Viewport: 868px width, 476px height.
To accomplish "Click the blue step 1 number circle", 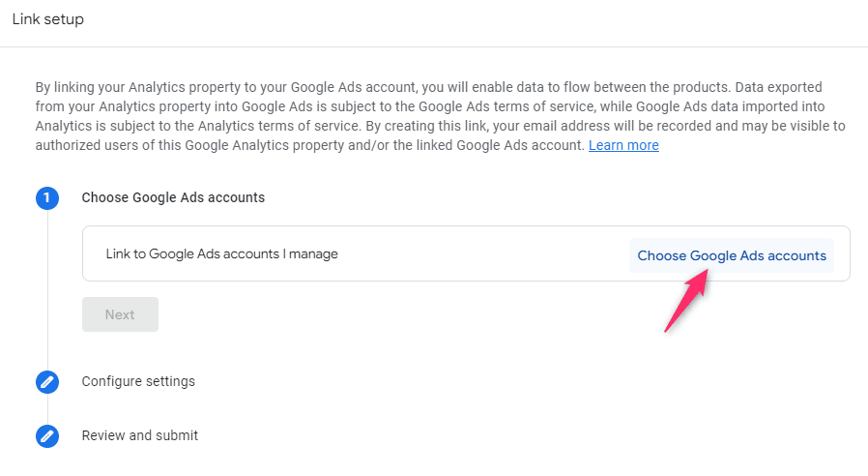I will click(47, 197).
